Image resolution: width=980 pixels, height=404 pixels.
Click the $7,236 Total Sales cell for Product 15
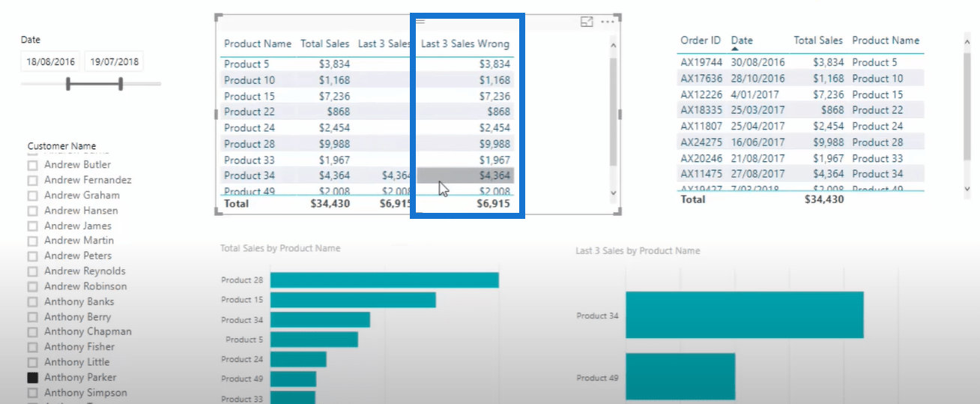tap(334, 96)
